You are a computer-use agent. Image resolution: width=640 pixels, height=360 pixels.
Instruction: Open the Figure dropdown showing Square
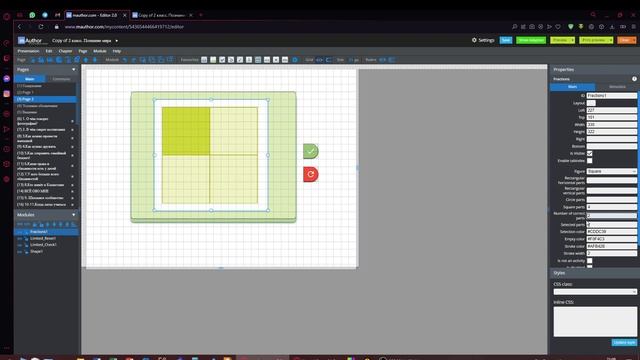click(611, 171)
